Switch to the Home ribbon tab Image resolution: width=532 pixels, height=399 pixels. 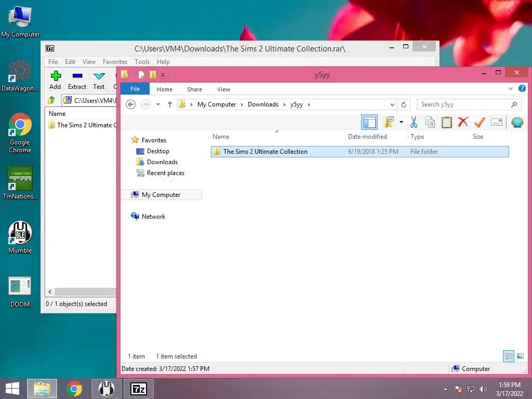click(165, 89)
